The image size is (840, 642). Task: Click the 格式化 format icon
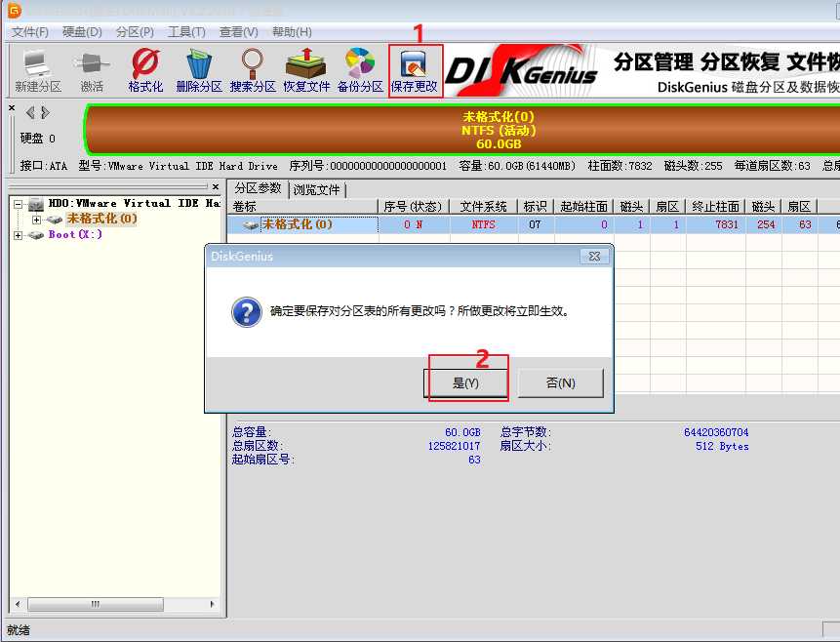[145, 71]
